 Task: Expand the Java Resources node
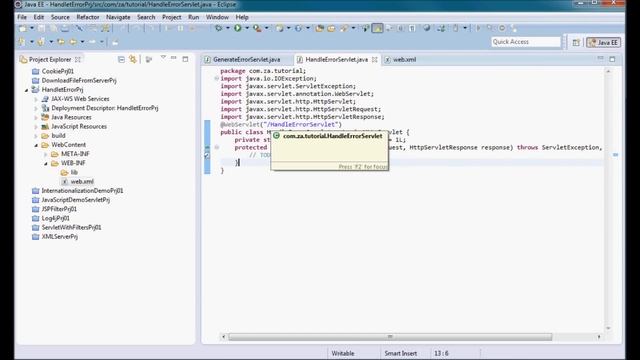point(36,118)
